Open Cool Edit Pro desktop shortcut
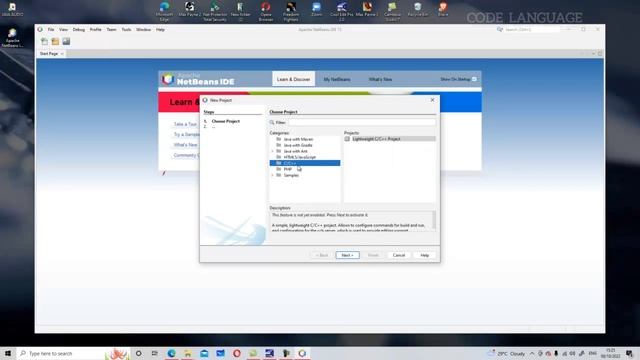Screen dimensions: 640x360 342,11
